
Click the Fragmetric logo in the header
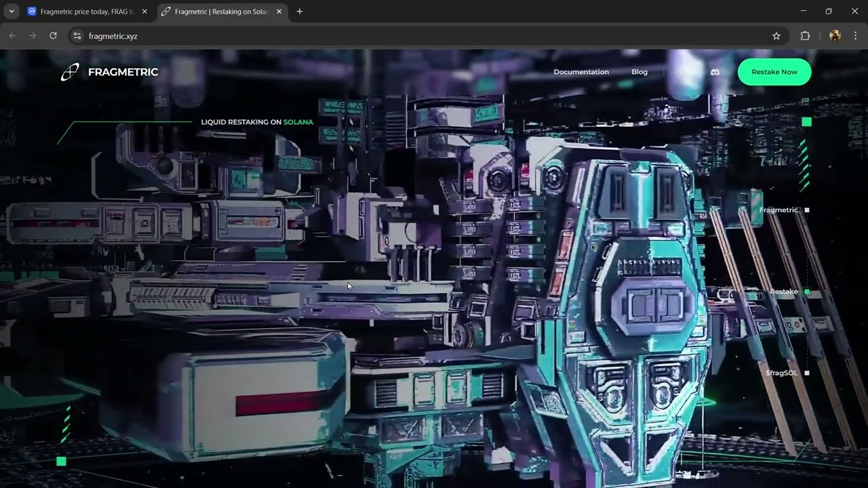click(109, 72)
